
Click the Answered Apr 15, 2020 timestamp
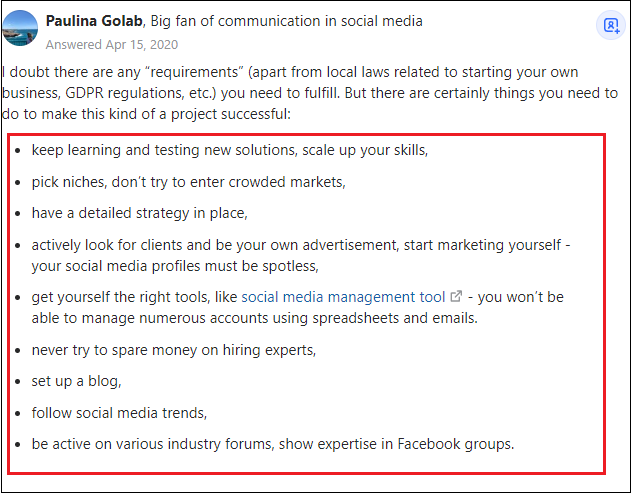pyautogui.click(x=112, y=44)
